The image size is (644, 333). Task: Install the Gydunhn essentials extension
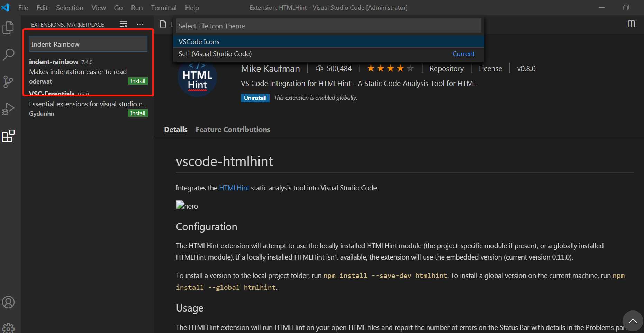tap(138, 113)
